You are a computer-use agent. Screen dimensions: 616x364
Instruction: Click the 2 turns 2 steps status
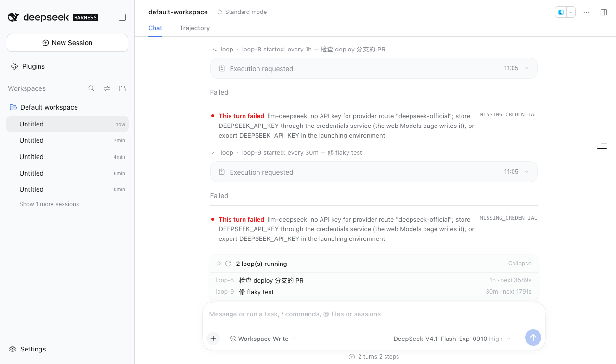(374, 357)
